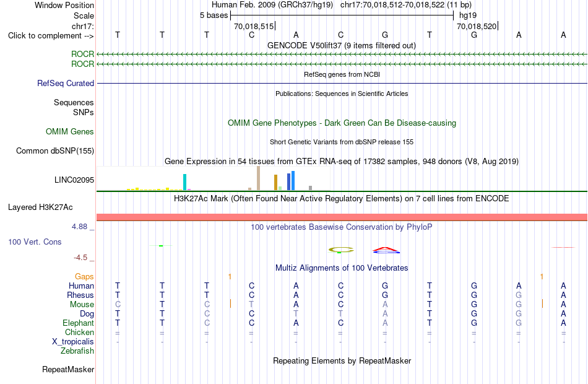The image size is (588, 384).
Task: Click the gray bar in GTEx chart
Action: 311,188
